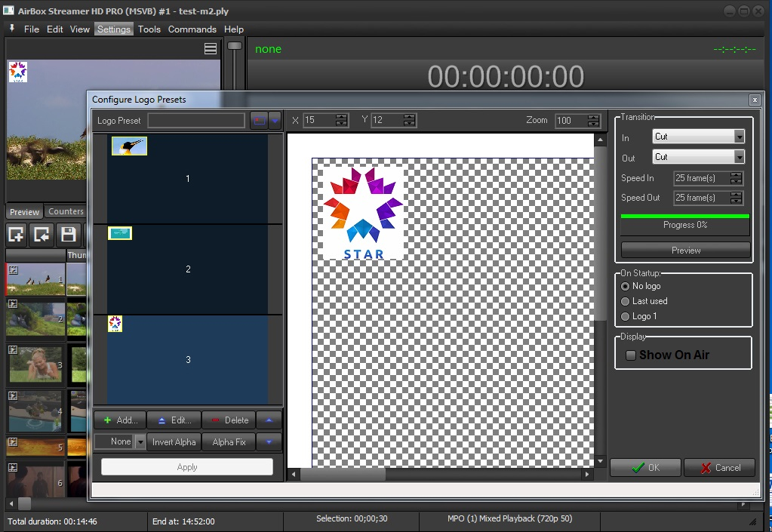Click the film clip icon on playlist row 5
The width and height of the screenshot is (772, 532).
tap(14, 441)
